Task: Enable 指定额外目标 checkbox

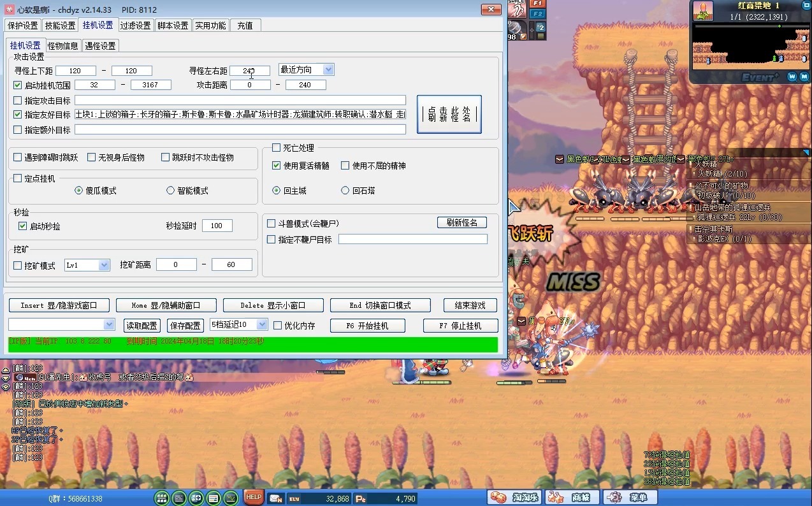Action: click(18, 129)
